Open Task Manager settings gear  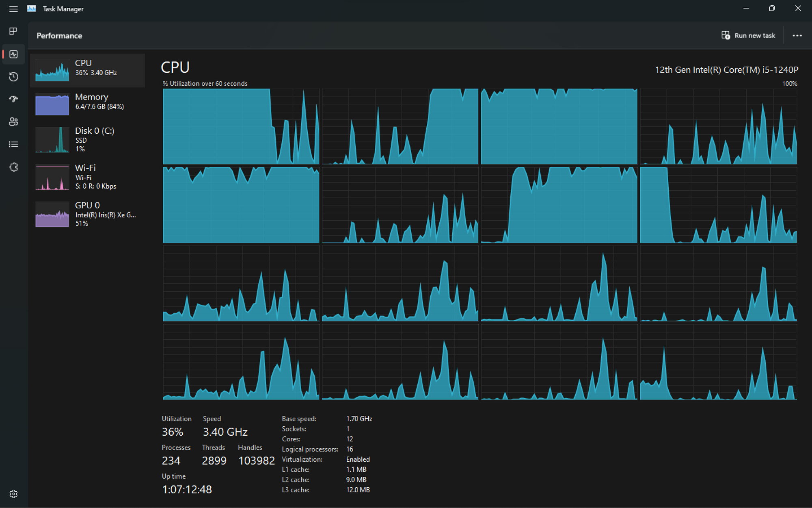(x=13, y=494)
